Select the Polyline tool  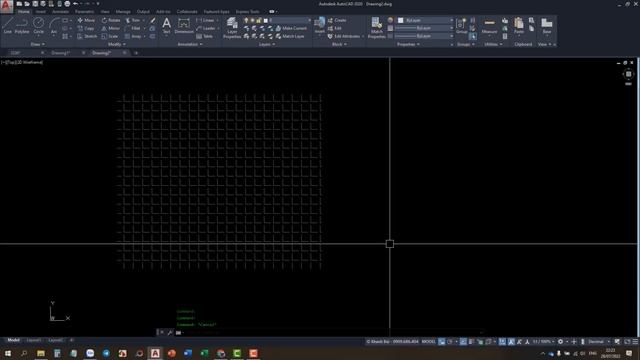(22, 25)
